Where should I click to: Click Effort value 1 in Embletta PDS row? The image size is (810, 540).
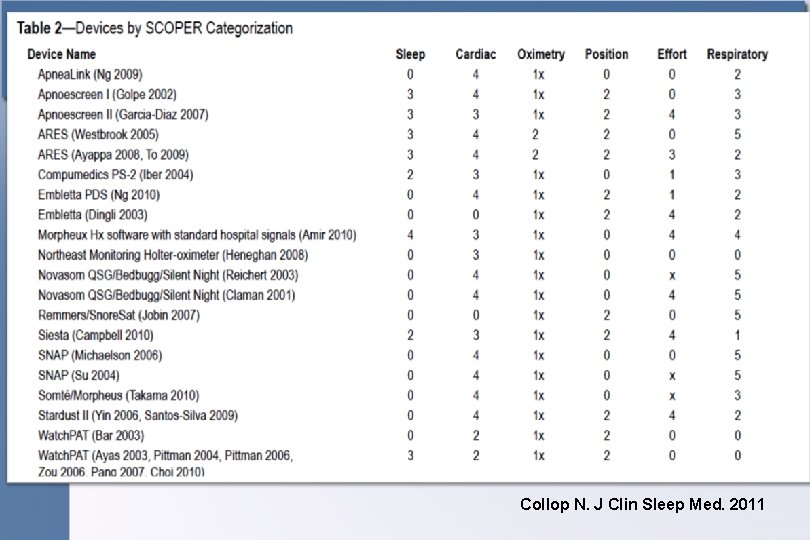(x=672, y=195)
